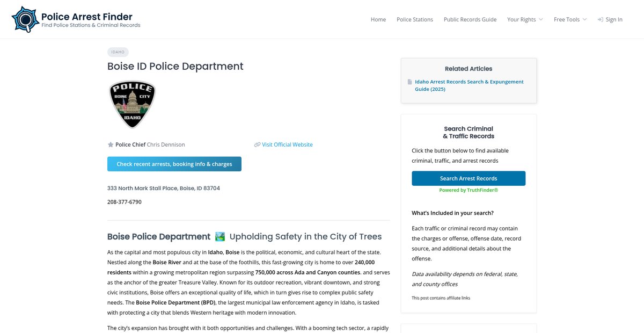The height and width of the screenshot is (333, 644).
Task: Click the What's Included in your search? text
Action: tap(452, 213)
